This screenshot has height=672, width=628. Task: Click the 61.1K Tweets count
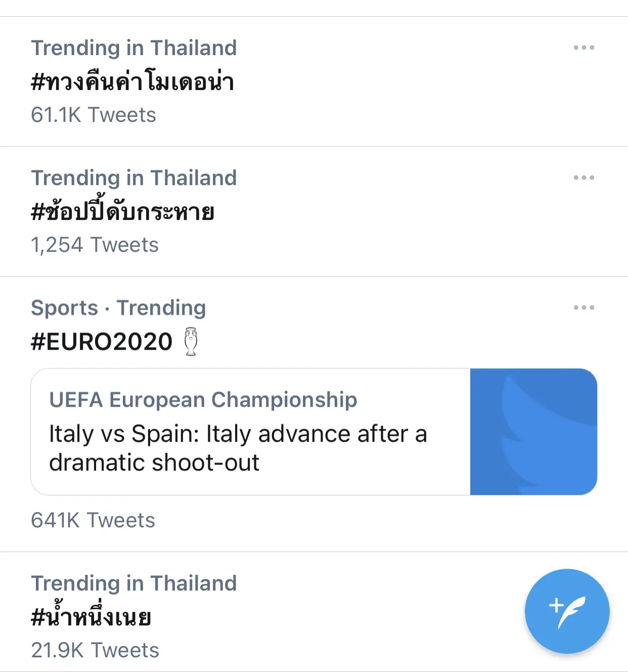coord(94,115)
